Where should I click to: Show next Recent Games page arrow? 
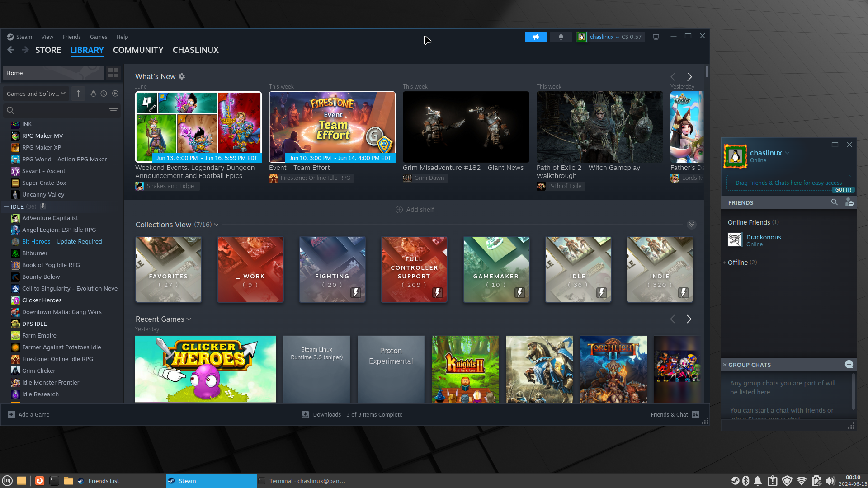(689, 319)
